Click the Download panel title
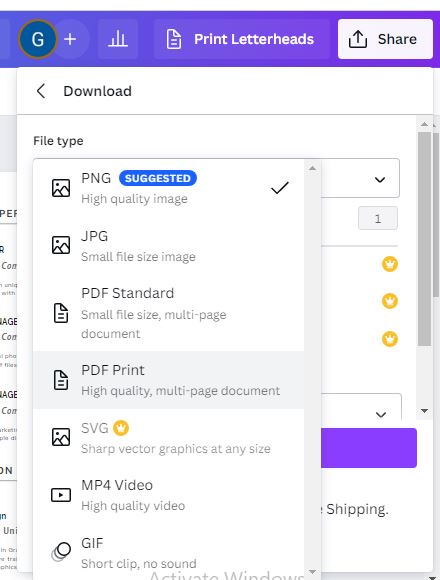440x580 pixels. (98, 91)
